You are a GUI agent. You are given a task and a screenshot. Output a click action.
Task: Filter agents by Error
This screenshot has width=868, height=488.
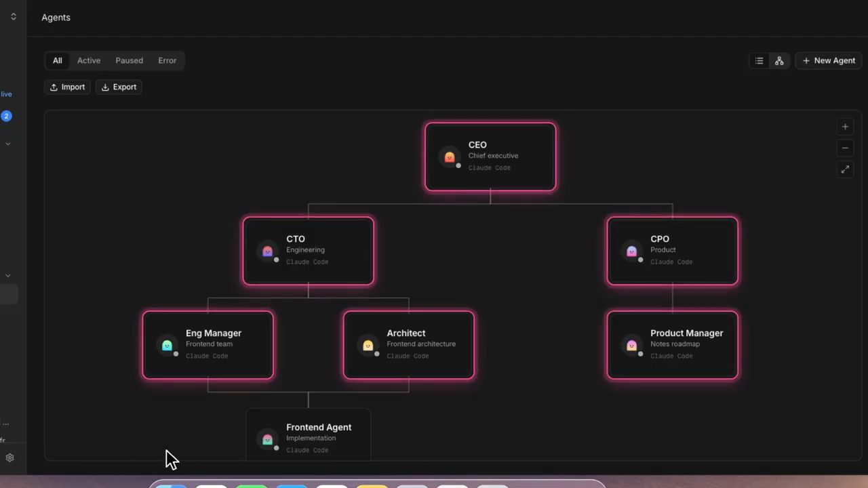pyautogui.click(x=167, y=61)
